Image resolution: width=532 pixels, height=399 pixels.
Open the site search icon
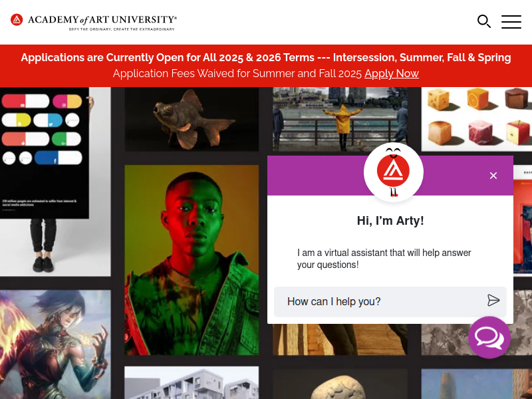point(484,21)
